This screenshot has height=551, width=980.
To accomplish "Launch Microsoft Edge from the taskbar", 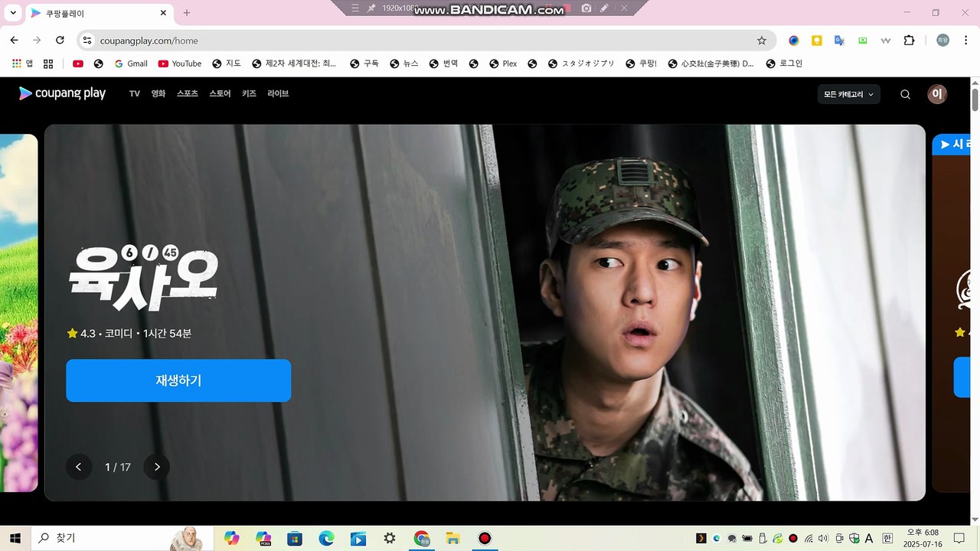I will coord(326,539).
